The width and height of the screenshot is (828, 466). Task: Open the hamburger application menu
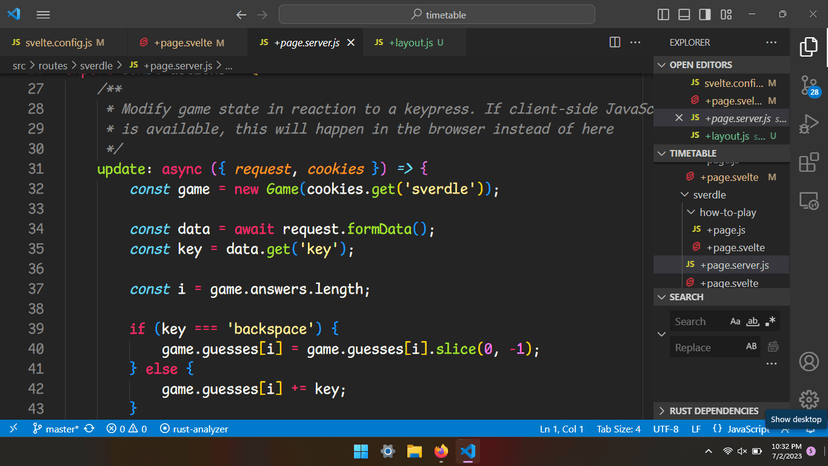tap(44, 15)
